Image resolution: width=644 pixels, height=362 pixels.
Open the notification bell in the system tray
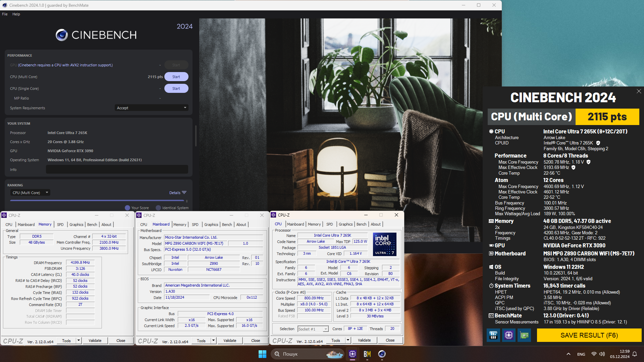coord(635,354)
